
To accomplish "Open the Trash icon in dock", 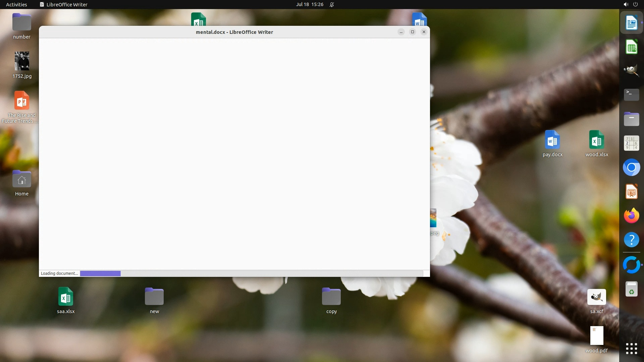I will point(631,289).
